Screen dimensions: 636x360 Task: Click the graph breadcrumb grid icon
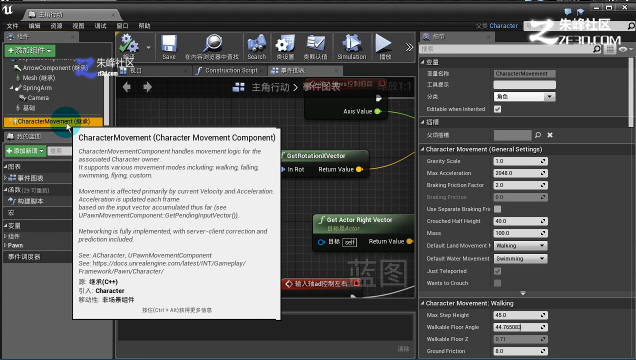238,87
